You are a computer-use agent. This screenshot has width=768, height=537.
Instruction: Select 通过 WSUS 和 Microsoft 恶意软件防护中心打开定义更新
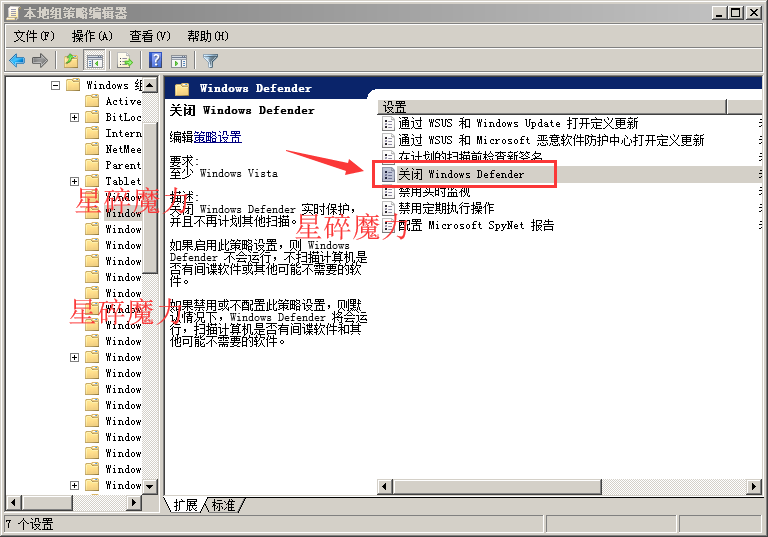tap(551, 141)
